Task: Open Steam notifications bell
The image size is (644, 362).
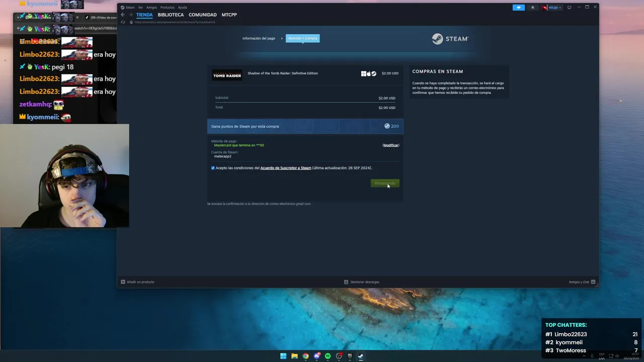Action: 533,8
